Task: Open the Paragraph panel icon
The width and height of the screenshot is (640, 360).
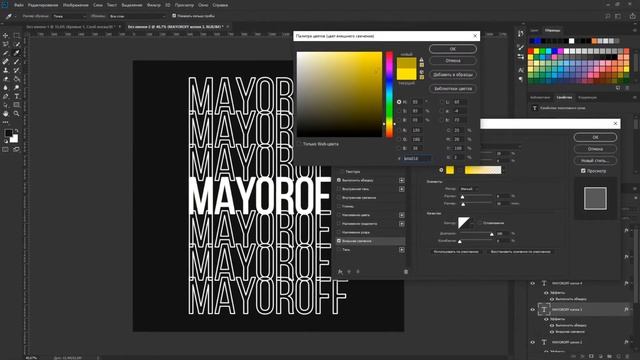Action: pos(521,79)
